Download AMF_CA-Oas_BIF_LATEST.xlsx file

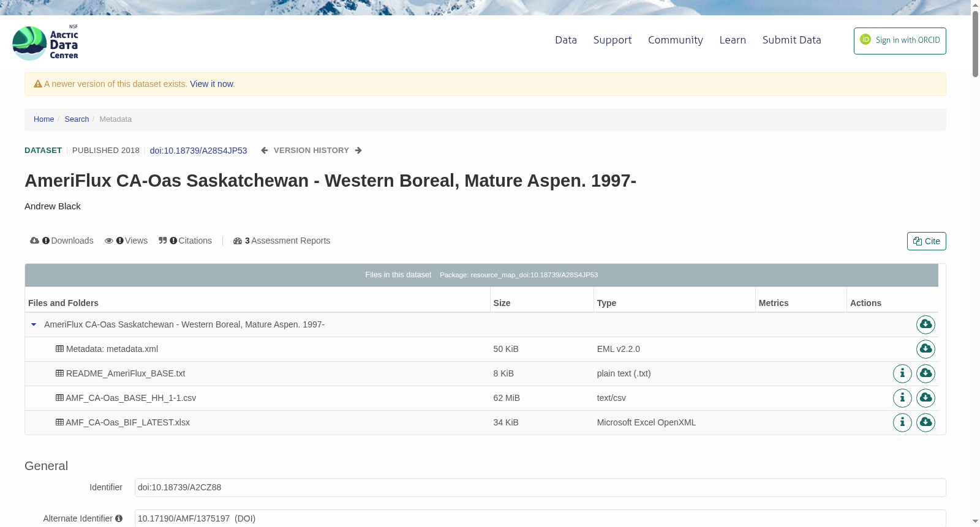click(925, 422)
